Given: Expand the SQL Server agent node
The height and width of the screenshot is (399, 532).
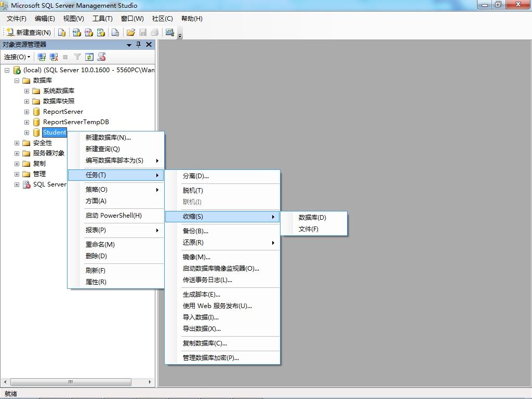Looking at the screenshot, I should 17,184.
